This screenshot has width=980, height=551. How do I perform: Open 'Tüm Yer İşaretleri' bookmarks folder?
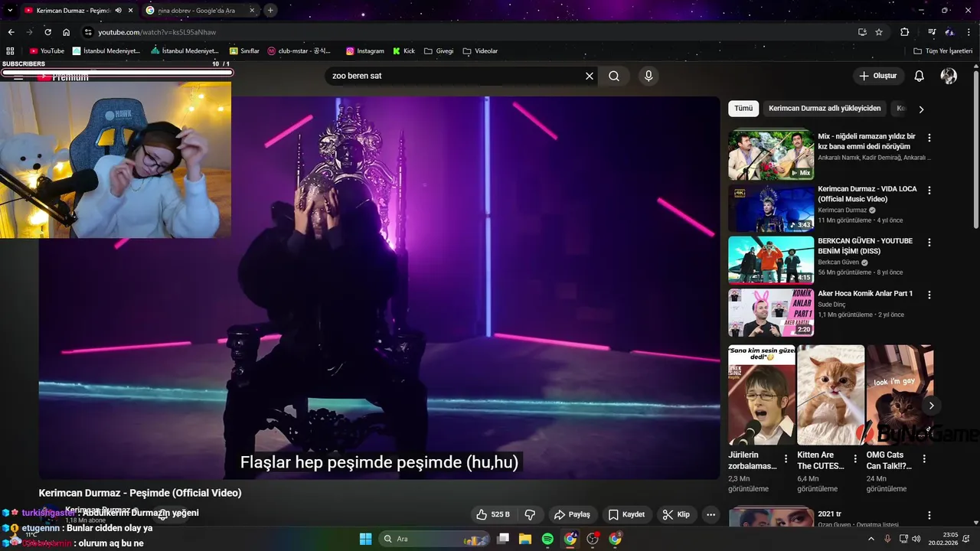[942, 51]
